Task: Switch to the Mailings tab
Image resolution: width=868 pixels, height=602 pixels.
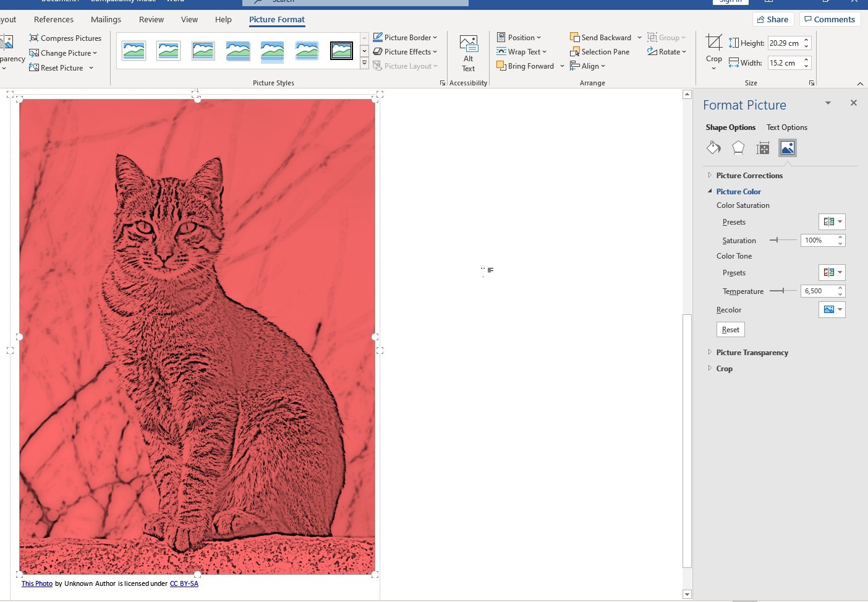Action: point(106,20)
